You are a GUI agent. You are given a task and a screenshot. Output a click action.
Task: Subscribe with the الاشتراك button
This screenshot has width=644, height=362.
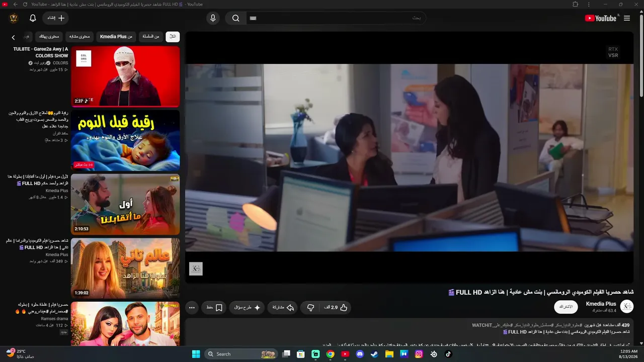[x=566, y=307]
